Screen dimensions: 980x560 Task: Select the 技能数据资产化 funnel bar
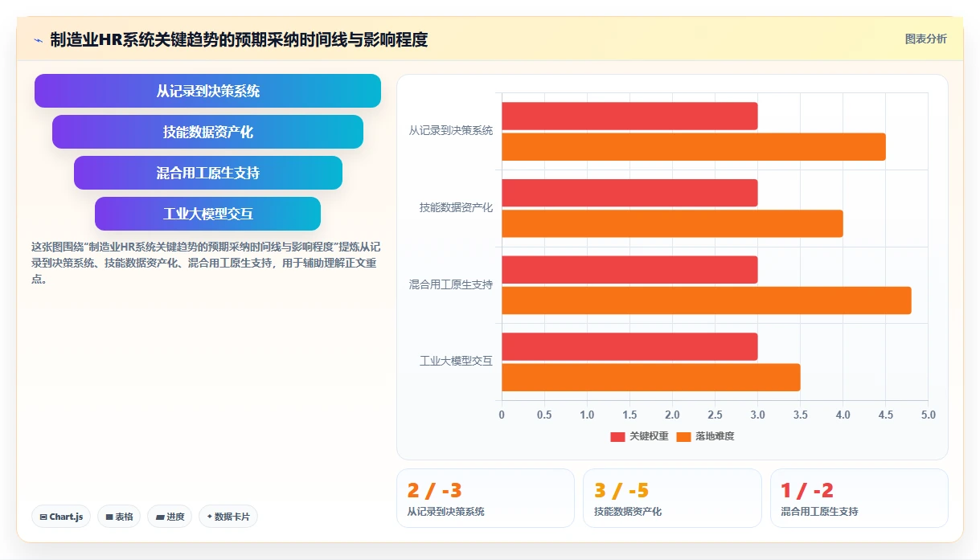(207, 132)
